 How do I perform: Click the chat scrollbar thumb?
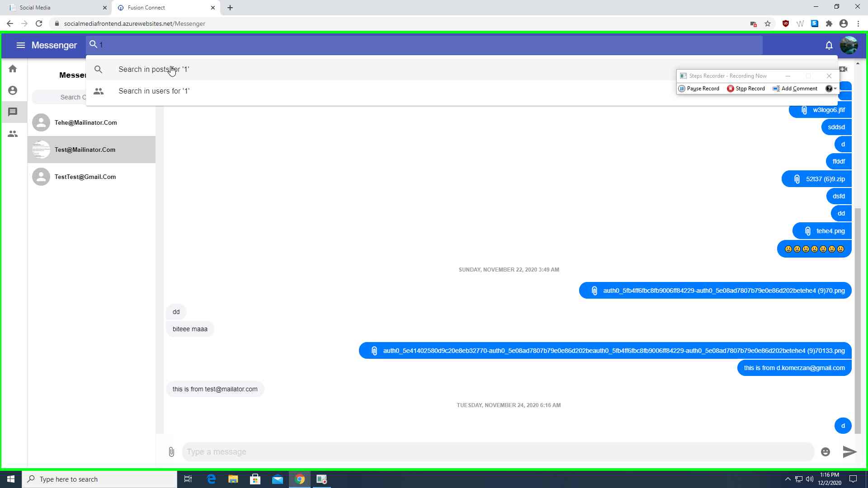coord(858,321)
